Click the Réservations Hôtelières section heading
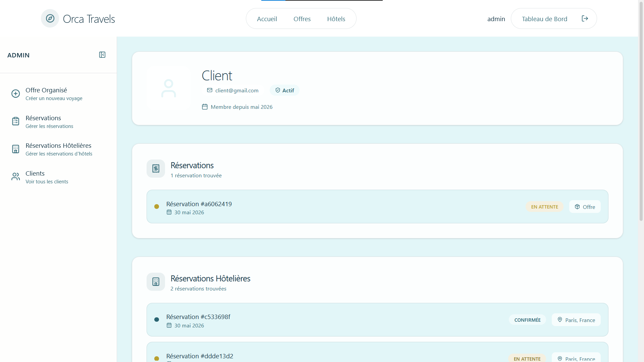The height and width of the screenshot is (362, 644). pyautogui.click(x=210, y=278)
